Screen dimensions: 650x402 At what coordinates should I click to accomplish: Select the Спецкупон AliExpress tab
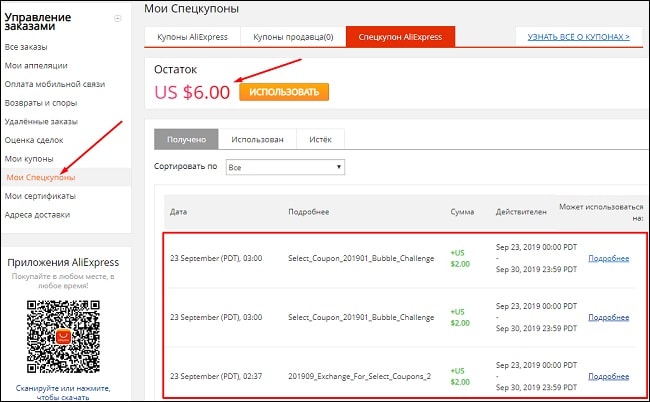[400, 37]
